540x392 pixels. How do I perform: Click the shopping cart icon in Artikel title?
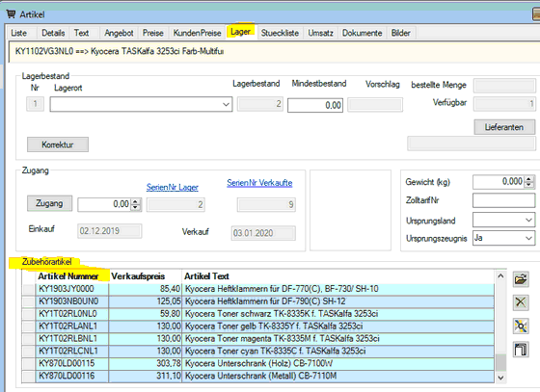(x=11, y=14)
